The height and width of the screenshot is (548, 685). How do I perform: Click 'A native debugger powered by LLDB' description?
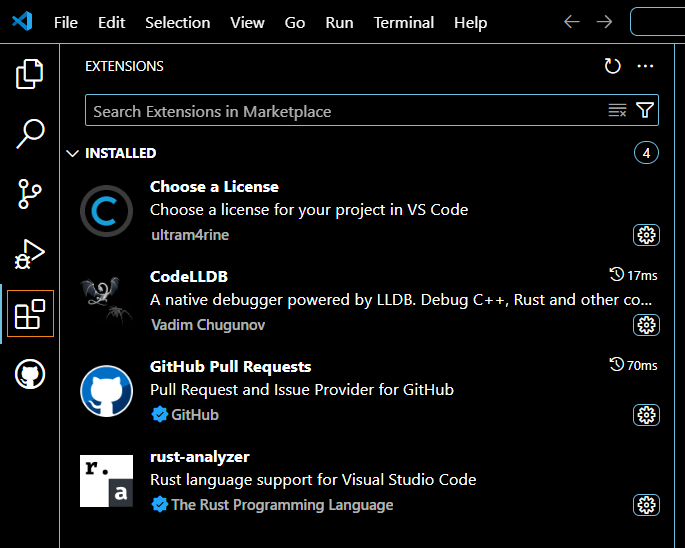(401, 300)
